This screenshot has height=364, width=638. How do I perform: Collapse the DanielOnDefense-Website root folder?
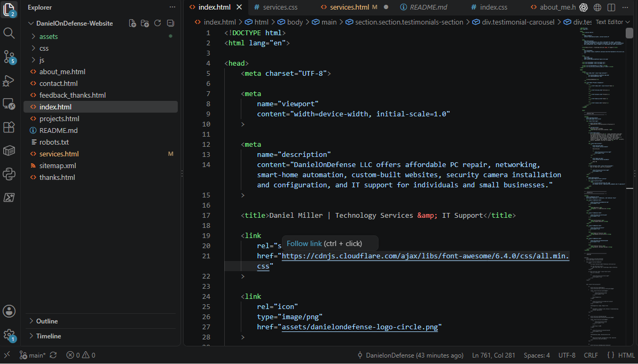tap(70, 23)
